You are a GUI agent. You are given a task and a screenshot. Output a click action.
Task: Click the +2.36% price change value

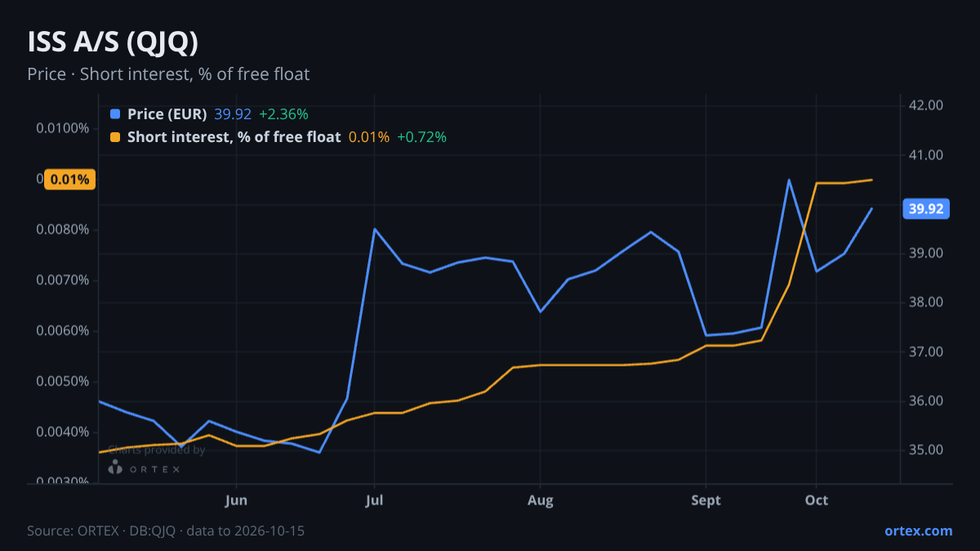[283, 114]
